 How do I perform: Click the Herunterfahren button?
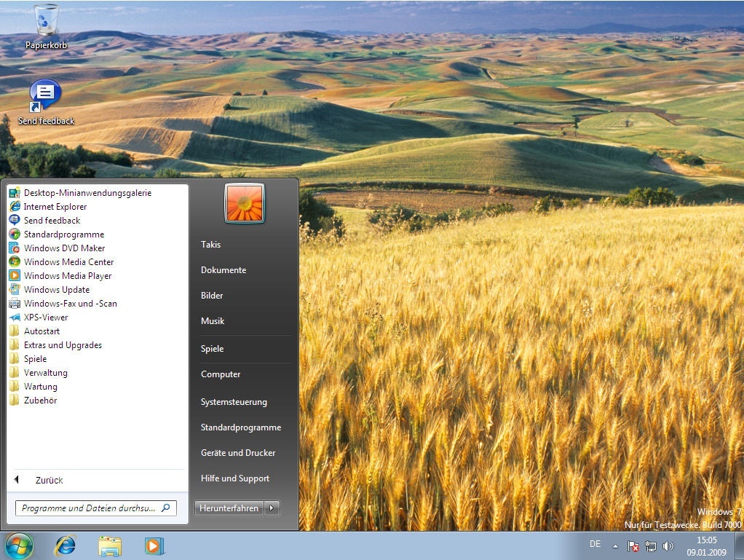[229, 508]
